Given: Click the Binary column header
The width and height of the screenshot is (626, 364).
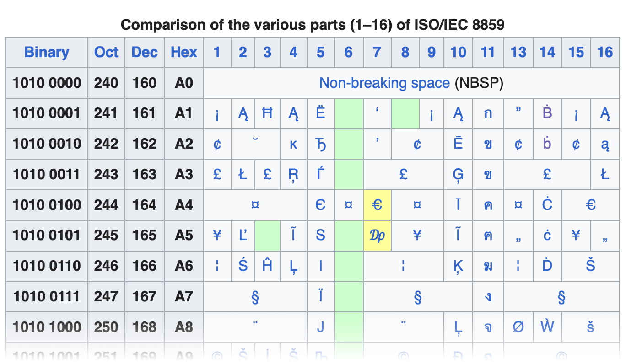Looking at the screenshot, I should [x=46, y=52].
